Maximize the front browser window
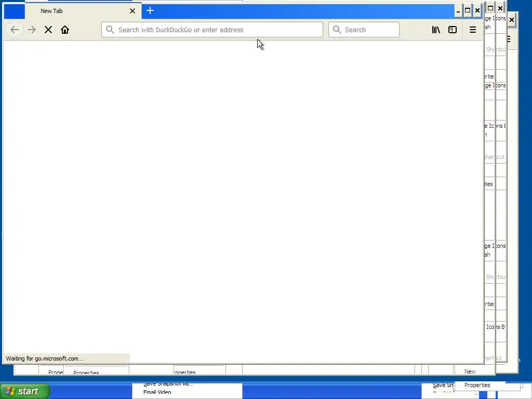Screen dimensions: 532x399 pos(468,10)
